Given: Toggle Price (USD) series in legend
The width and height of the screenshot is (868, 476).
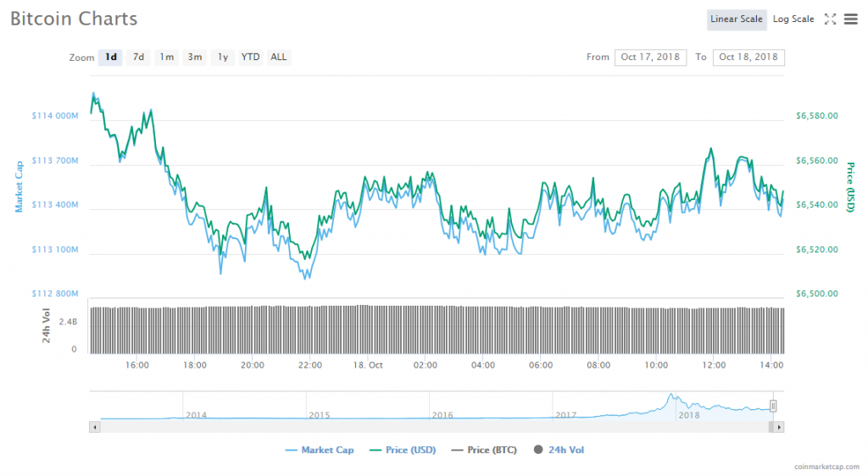Looking at the screenshot, I should tap(403, 450).
